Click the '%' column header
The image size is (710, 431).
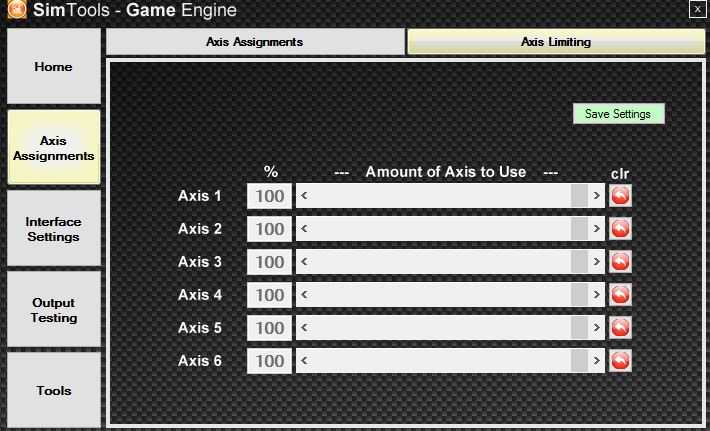tap(271, 172)
